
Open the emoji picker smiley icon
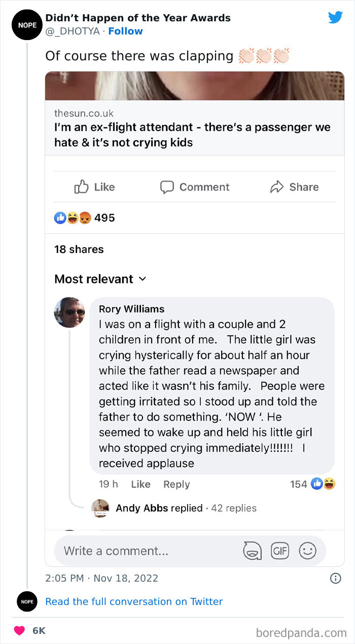click(308, 551)
